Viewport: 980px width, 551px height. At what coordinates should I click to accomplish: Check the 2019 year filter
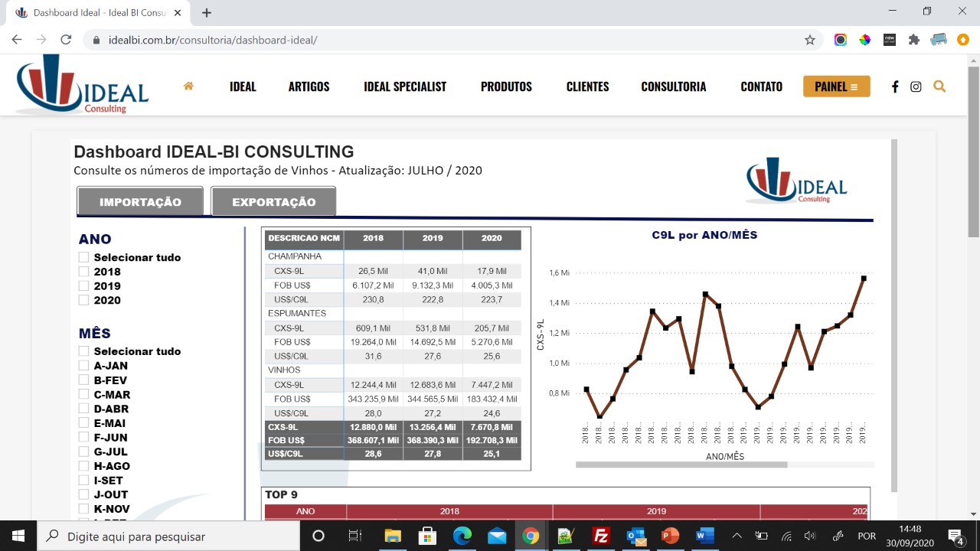coord(84,285)
